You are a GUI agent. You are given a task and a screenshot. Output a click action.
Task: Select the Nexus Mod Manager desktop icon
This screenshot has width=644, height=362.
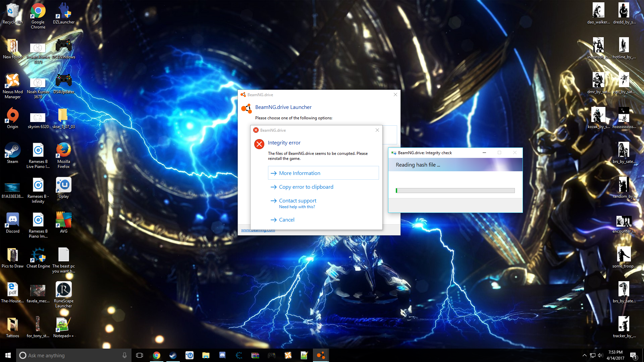[x=12, y=86]
